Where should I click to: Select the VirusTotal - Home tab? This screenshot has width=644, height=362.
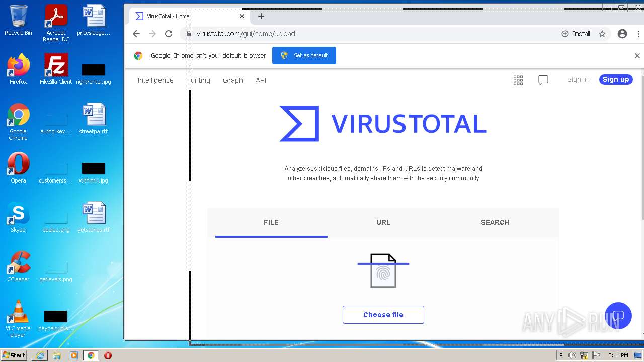189,16
